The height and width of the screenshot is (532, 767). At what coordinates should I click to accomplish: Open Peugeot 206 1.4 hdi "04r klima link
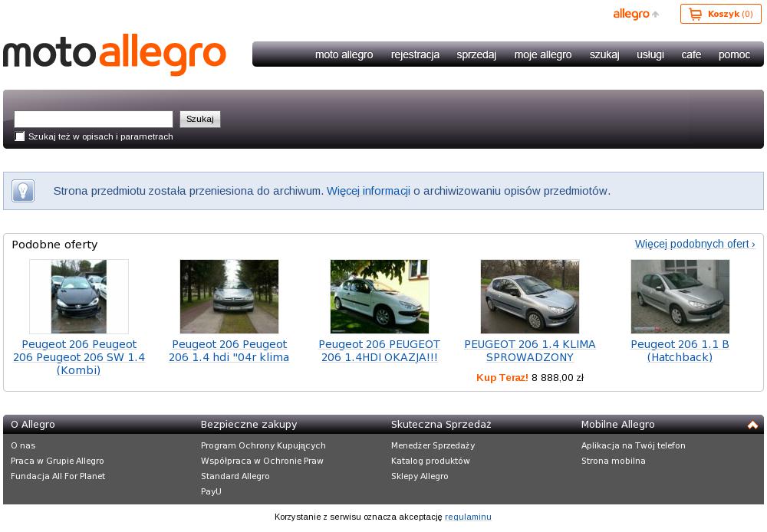tap(229, 350)
